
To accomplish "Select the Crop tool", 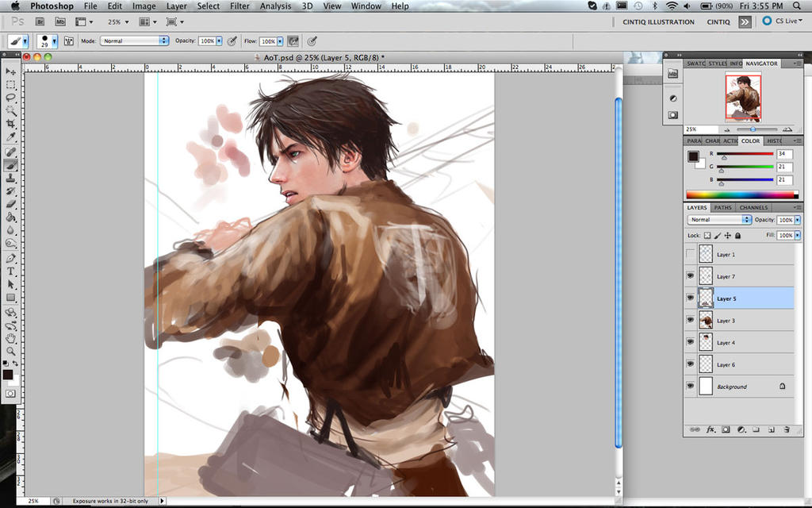I will [x=10, y=124].
